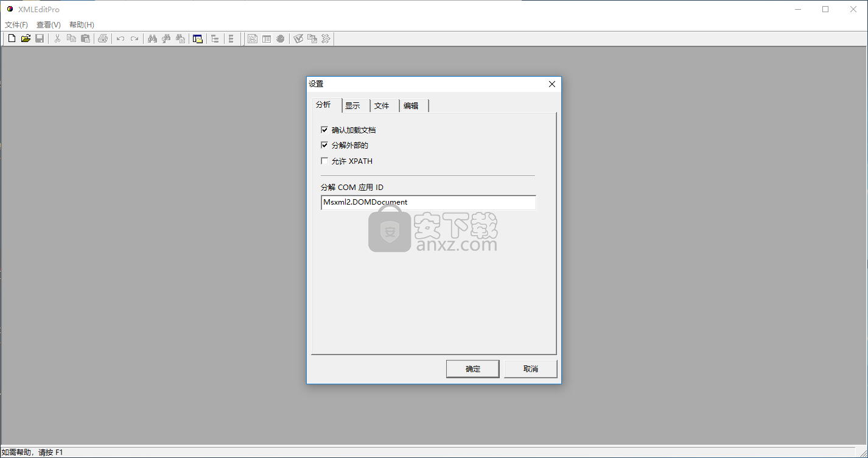The width and height of the screenshot is (868, 458).
Task: Close the 设置 dialog with X
Action: (x=552, y=84)
